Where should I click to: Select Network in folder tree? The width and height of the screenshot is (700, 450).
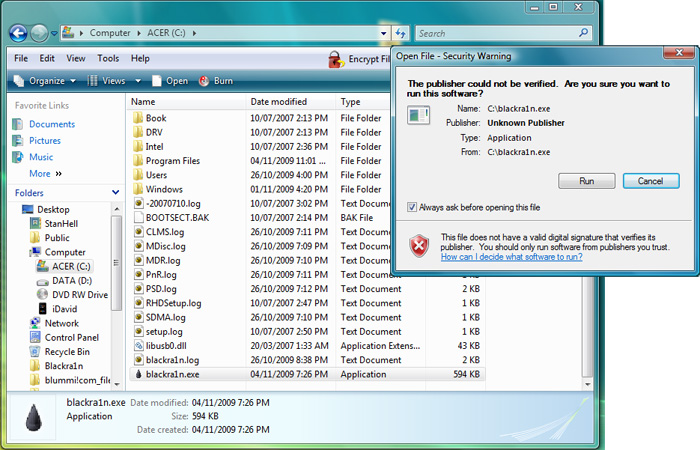pyautogui.click(x=62, y=323)
